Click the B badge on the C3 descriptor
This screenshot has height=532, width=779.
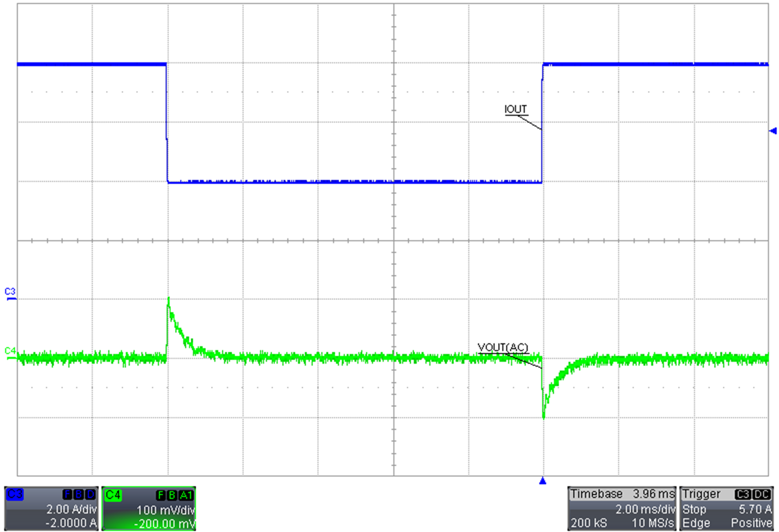79,494
